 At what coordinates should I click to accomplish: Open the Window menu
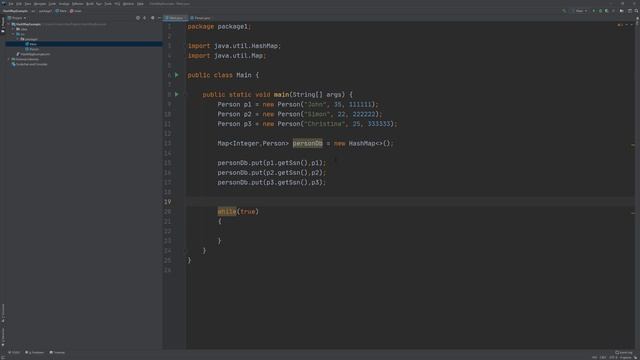(x=128, y=4)
